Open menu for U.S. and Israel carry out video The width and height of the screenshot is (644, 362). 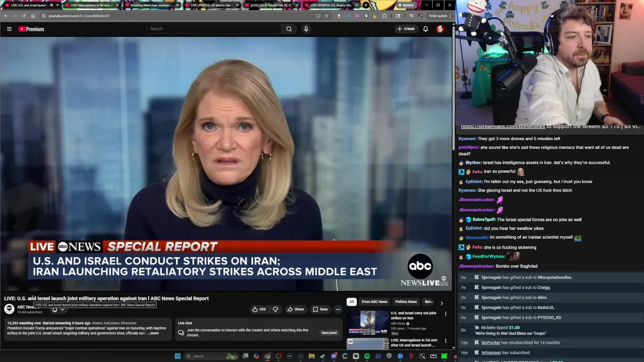[x=445, y=313]
